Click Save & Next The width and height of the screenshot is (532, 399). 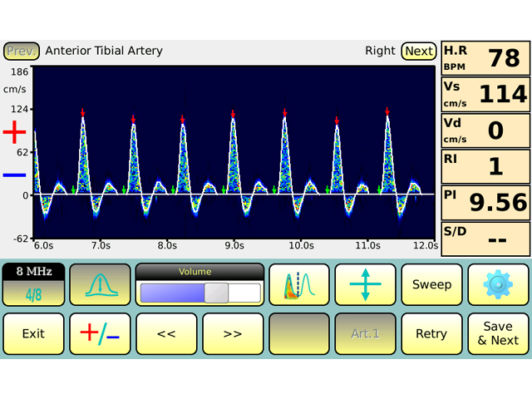pos(498,334)
